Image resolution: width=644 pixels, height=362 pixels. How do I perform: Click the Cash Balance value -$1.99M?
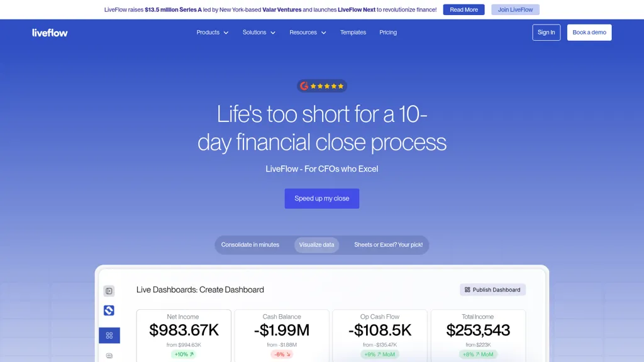click(282, 330)
